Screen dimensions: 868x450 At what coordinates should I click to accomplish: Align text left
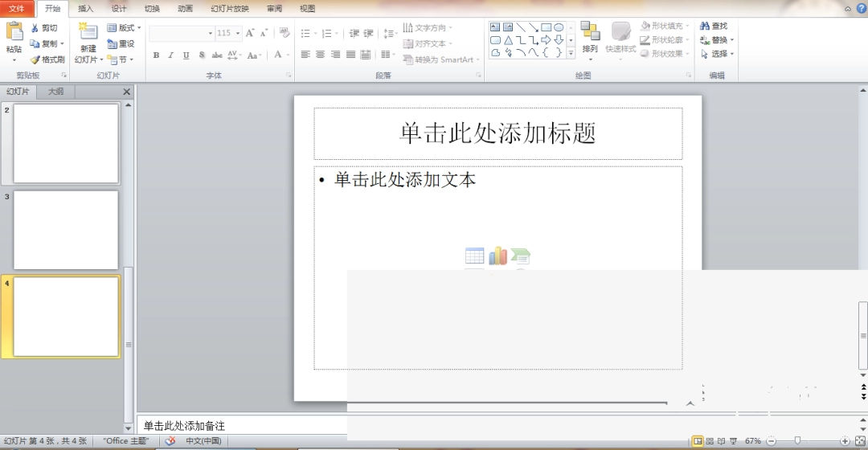(305, 55)
